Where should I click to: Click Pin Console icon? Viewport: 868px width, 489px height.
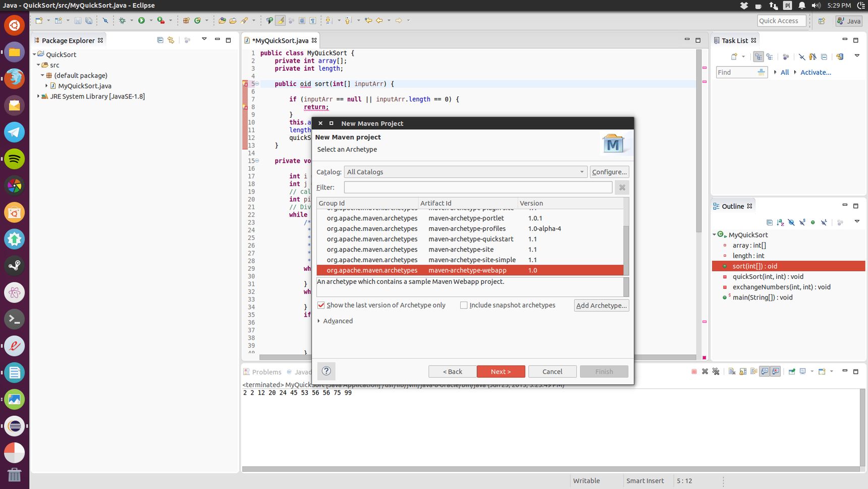792,371
